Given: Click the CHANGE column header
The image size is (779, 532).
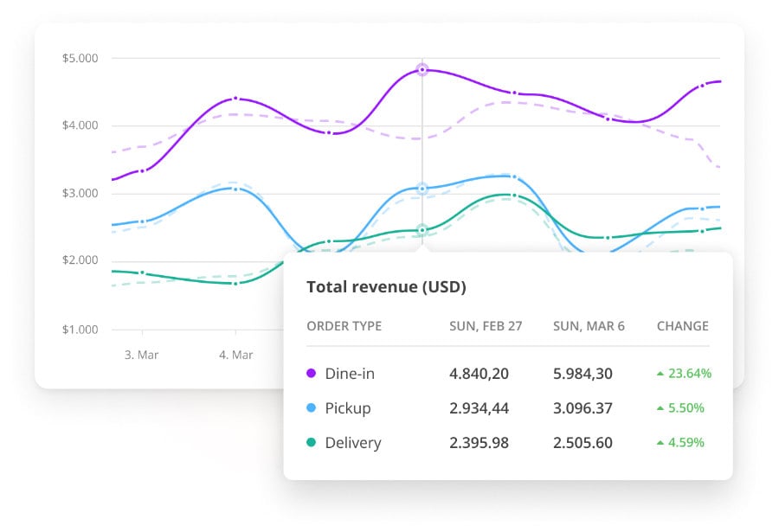Looking at the screenshot, I should [683, 326].
